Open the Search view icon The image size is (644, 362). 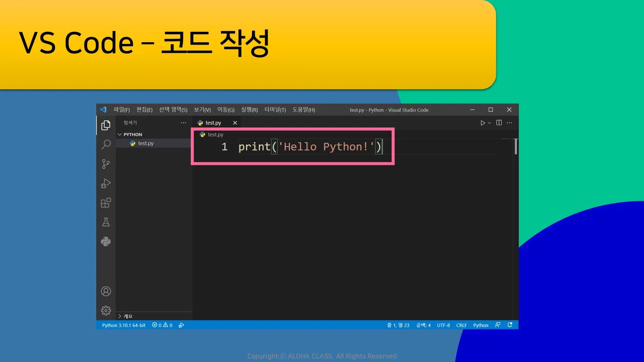tap(106, 144)
